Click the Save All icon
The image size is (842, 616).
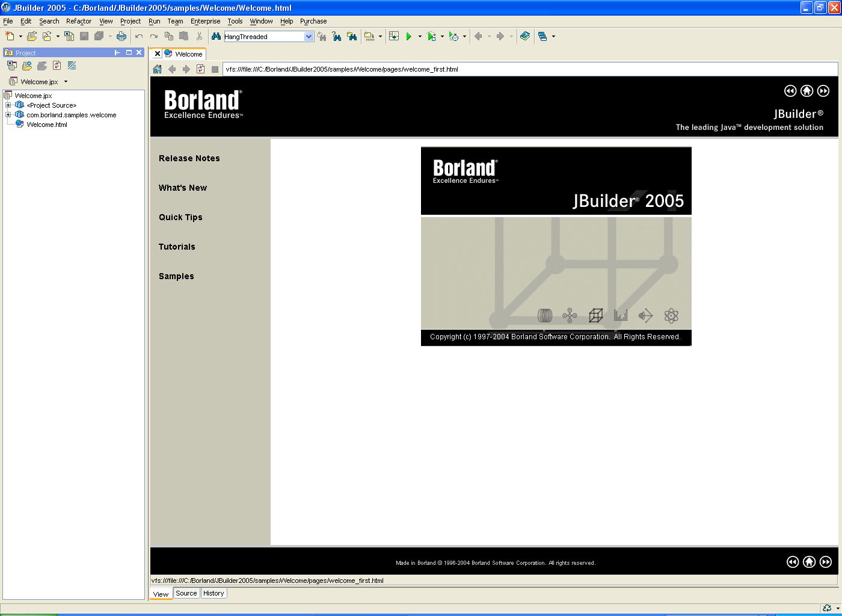pos(99,36)
